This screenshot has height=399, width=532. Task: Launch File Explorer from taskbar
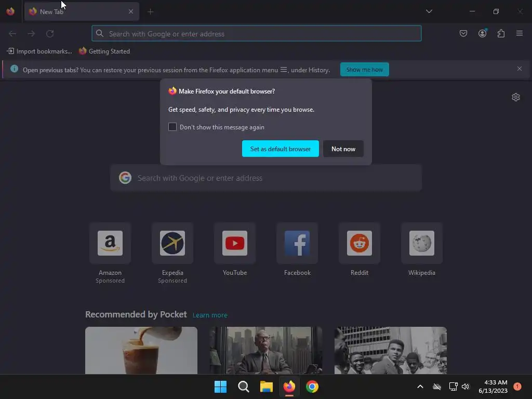[267, 387]
